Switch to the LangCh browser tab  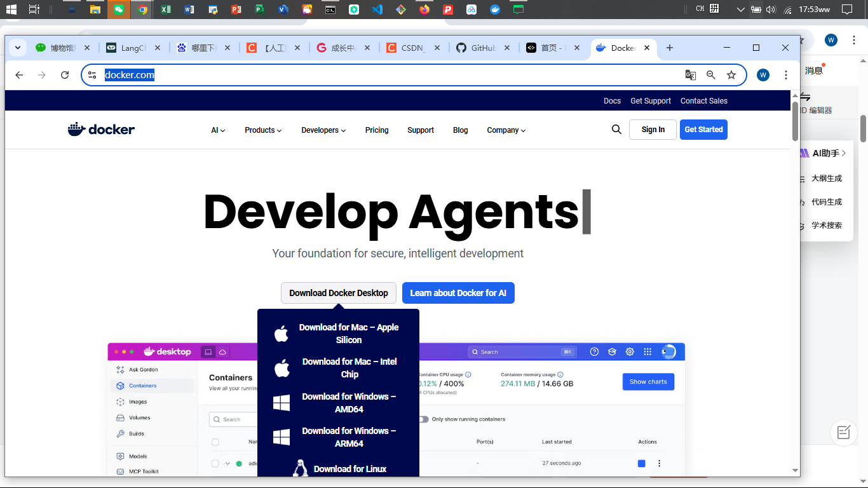click(133, 48)
